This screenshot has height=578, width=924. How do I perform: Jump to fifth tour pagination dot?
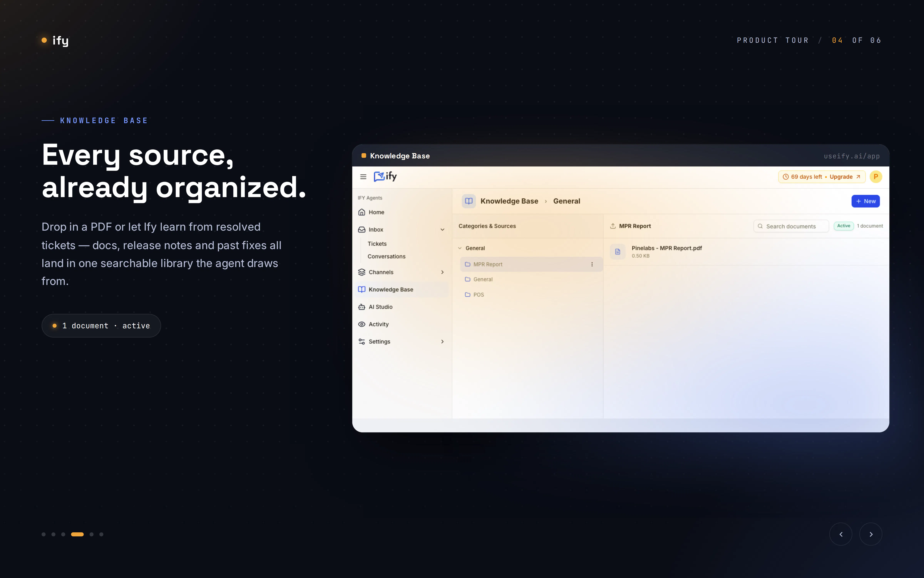(x=92, y=534)
